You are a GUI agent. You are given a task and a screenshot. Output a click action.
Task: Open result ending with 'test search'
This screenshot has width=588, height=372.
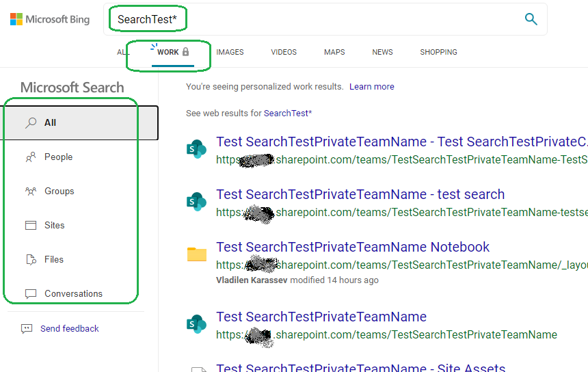point(360,194)
